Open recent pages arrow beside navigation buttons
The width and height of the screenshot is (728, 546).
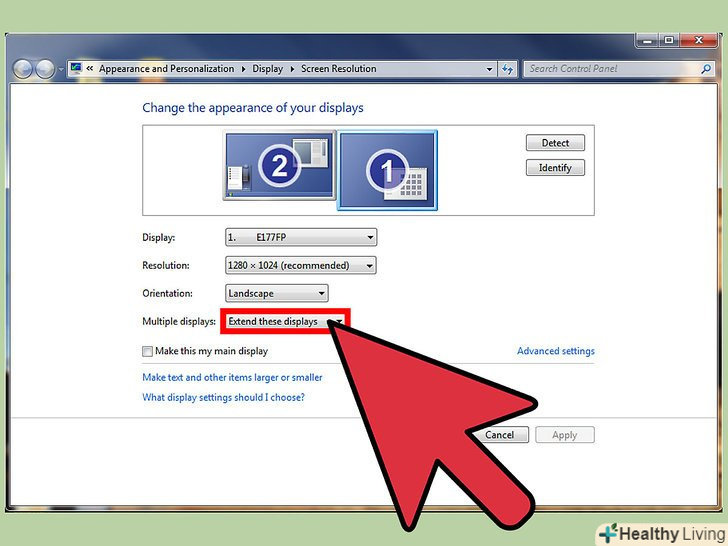click(60, 70)
